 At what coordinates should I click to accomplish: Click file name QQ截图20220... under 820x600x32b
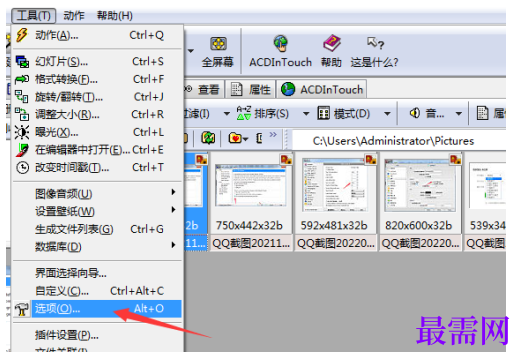[421, 243]
